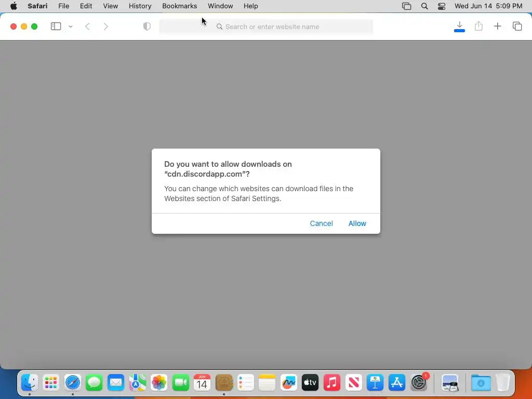Click the date and time clock
The height and width of the screenshot is (399, 532).
[488, 6]
